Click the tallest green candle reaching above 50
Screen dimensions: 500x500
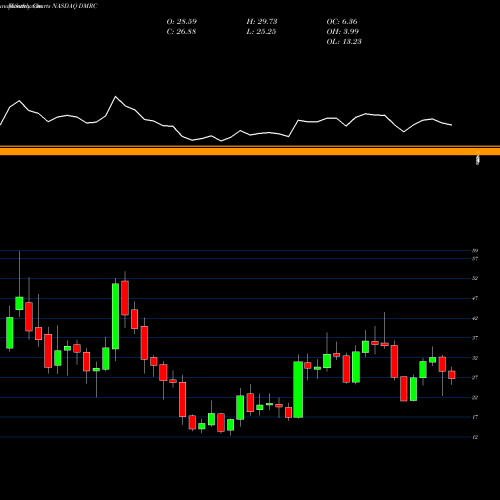(x=115, y=316)
